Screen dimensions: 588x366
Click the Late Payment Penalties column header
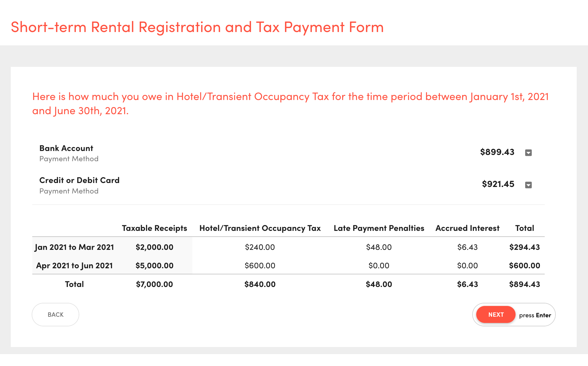(379, 228)
